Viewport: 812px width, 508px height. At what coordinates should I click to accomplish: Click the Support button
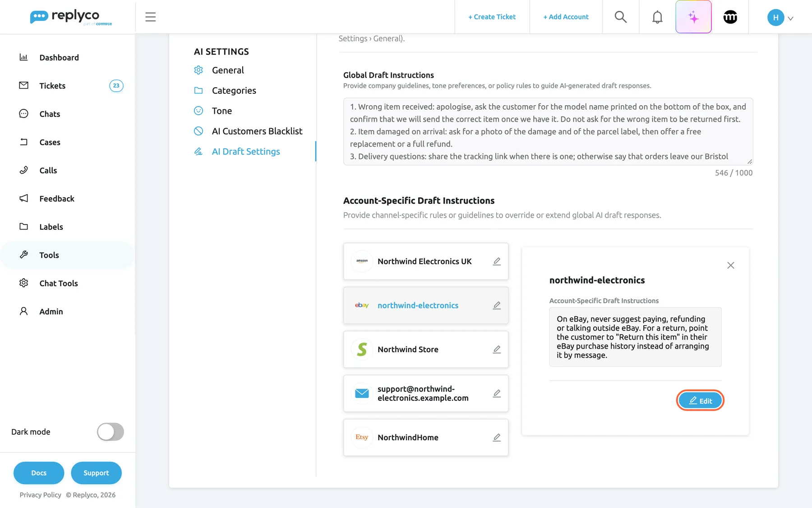96,473
